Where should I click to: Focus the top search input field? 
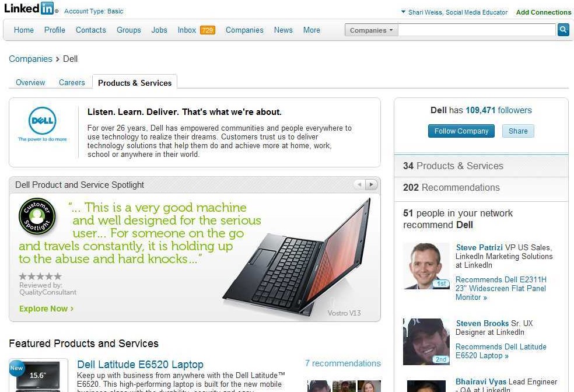point(477,30)
